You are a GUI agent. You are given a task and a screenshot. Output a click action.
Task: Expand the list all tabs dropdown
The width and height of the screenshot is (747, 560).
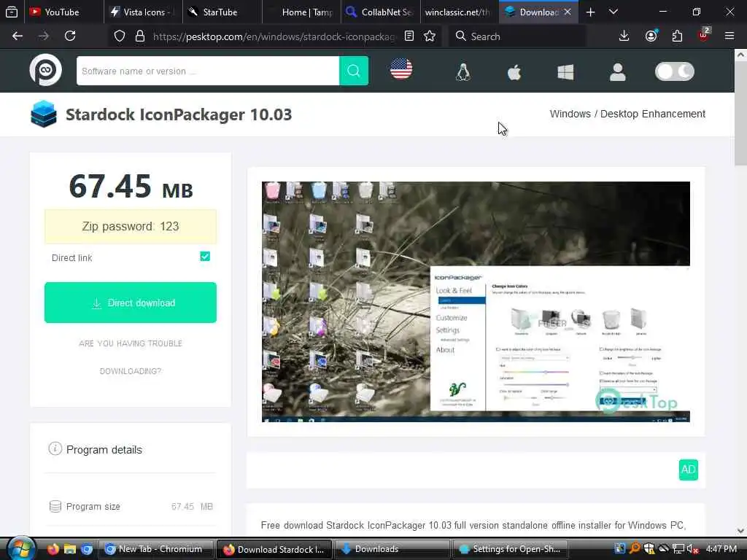point(614,12)
